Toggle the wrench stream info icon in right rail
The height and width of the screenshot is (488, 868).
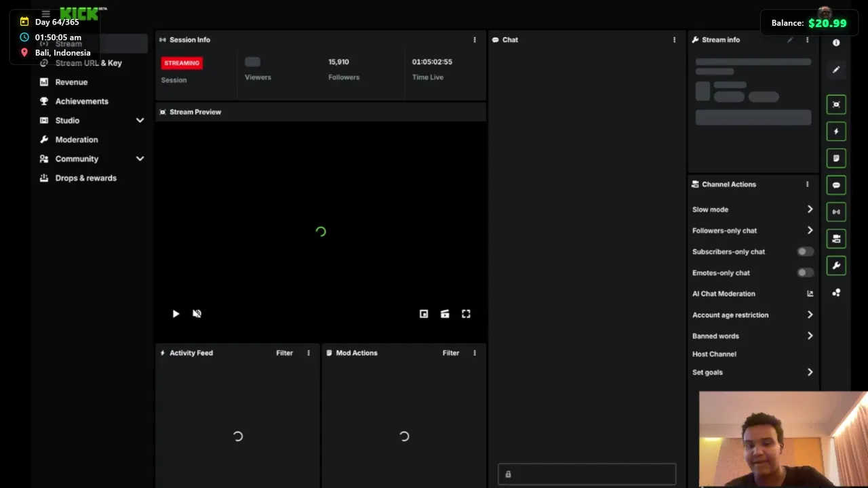click(836, 266)
